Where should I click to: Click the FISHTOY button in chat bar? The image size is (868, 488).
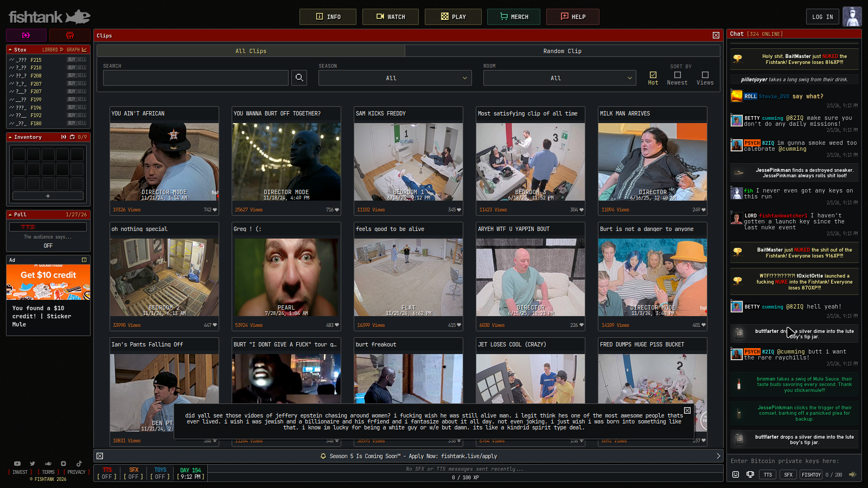811,474
